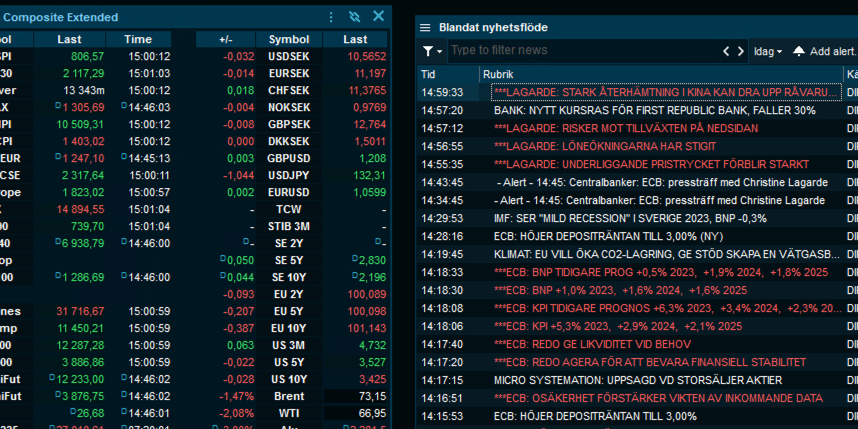The width and height of the screenshot is (858, 429).
Task: Open the news filter funnel dropdown
Action: coord(432,51)
